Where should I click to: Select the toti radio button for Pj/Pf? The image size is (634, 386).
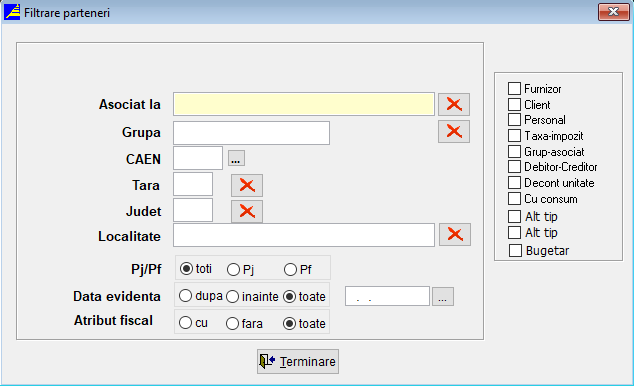coord(186,269)
